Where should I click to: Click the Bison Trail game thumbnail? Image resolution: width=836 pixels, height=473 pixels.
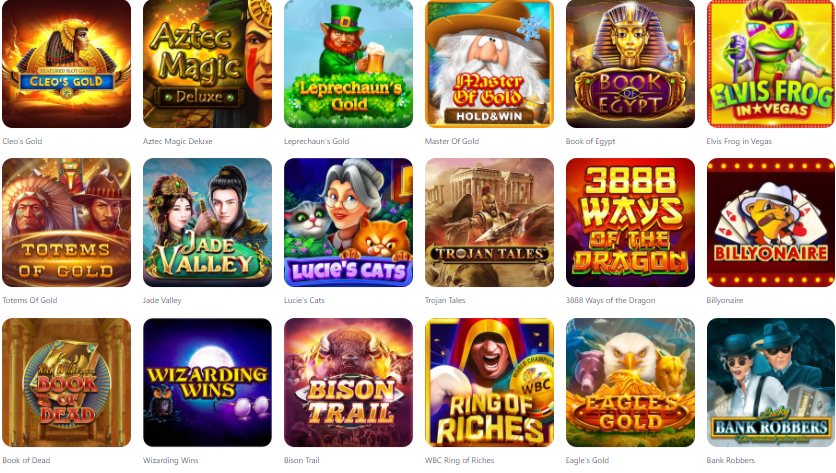tap(348, 382)
